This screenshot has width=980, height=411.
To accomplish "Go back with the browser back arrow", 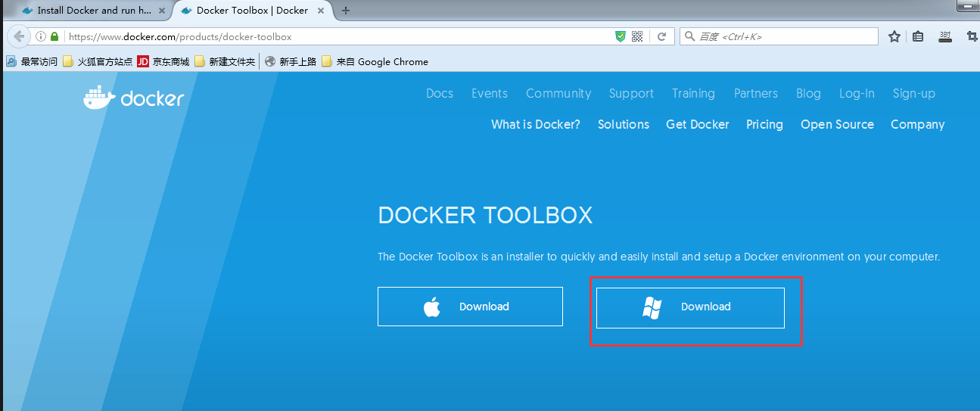I will (19, 36).
